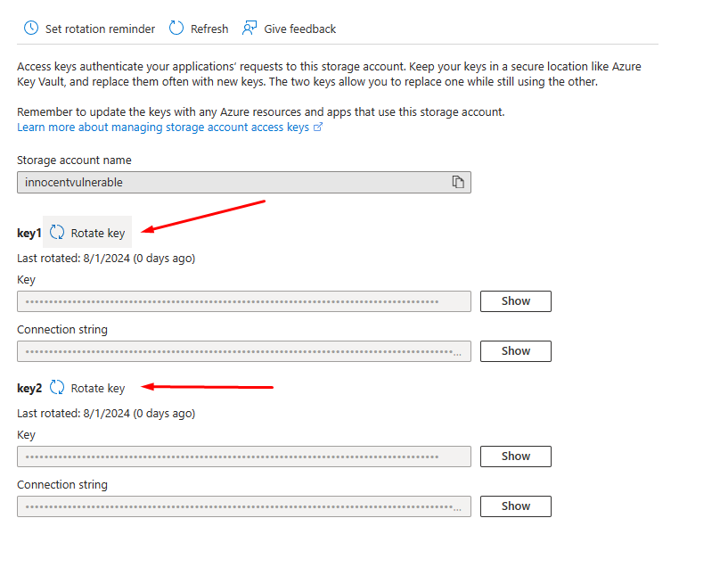The height and width of the screenshot is (584, 728).
Task: Open the Set rotation reminder command
Action: click(100, 29)
